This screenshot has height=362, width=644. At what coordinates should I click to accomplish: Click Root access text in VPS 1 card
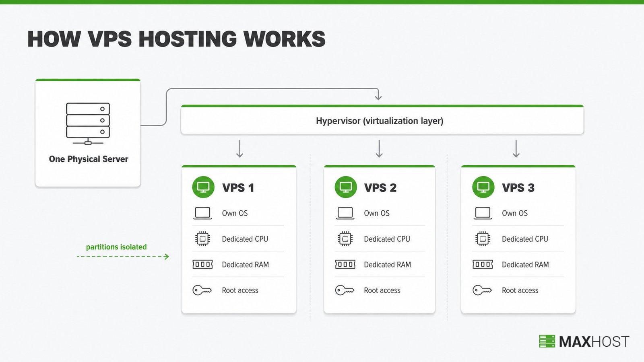[x=240, y=290]
